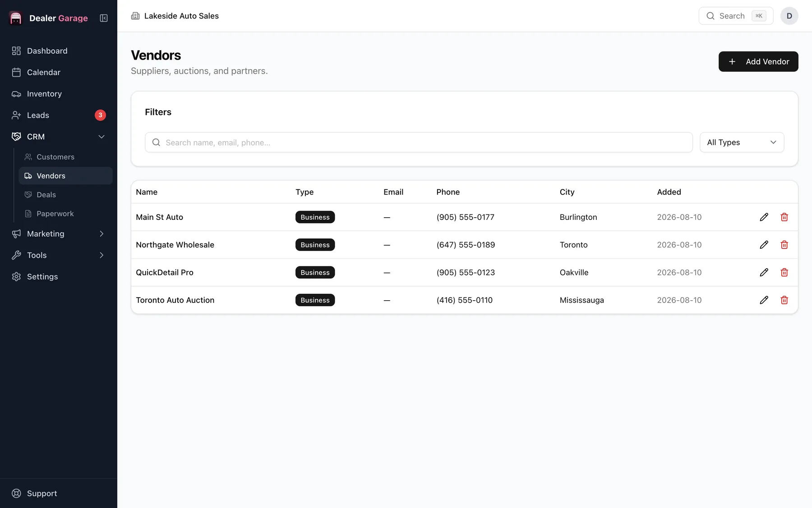Click phone (647) 555-0189
This screenshot has height=508, width=812.
466,245
